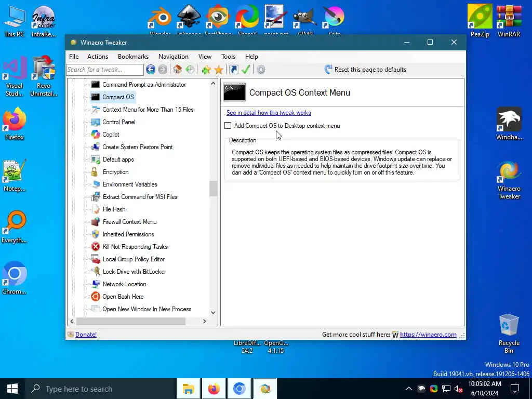Select the Recycle Bin icon
Screen dimensions: 532x399
click(x=509, y=334)
